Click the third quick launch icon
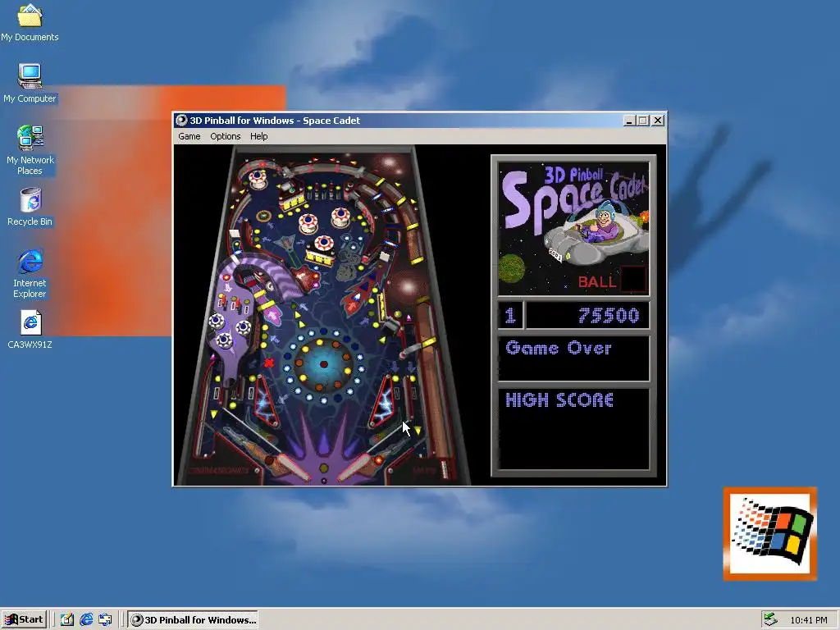840x630 pixels. 105,620
